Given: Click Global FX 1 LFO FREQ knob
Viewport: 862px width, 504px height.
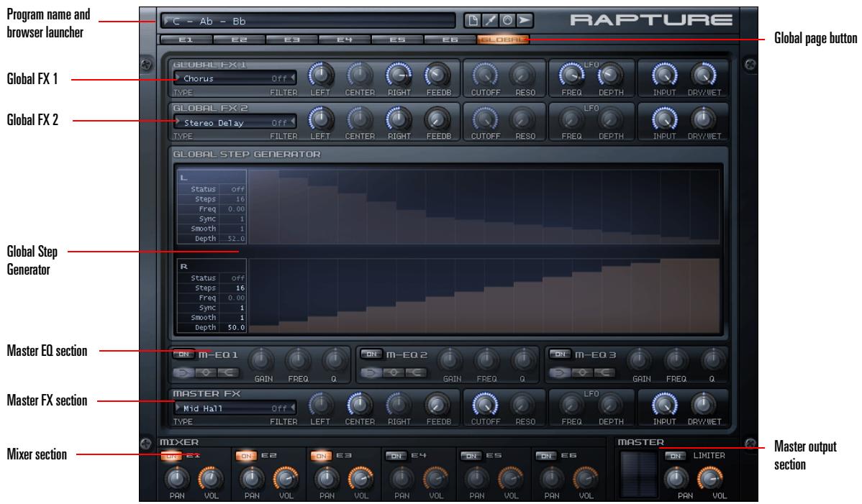Looking at the screenshot, I should tap(571, 75).
